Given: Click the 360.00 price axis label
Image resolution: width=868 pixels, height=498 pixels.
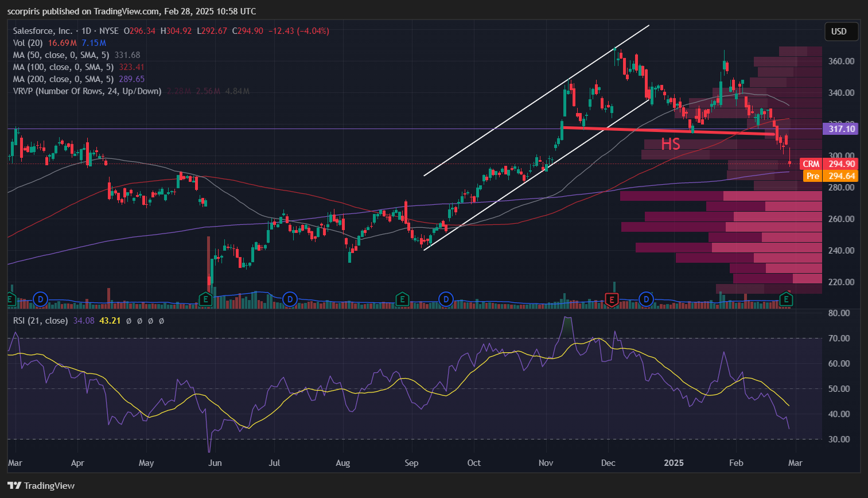Looking at the screenshot, I should pos(842,61).
